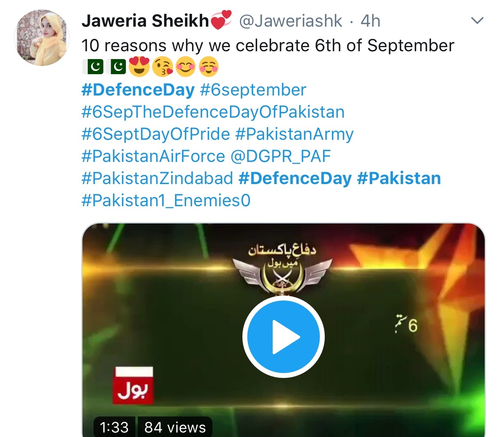Click the 84 views label

pyautogui.click(x=175, y=427)
